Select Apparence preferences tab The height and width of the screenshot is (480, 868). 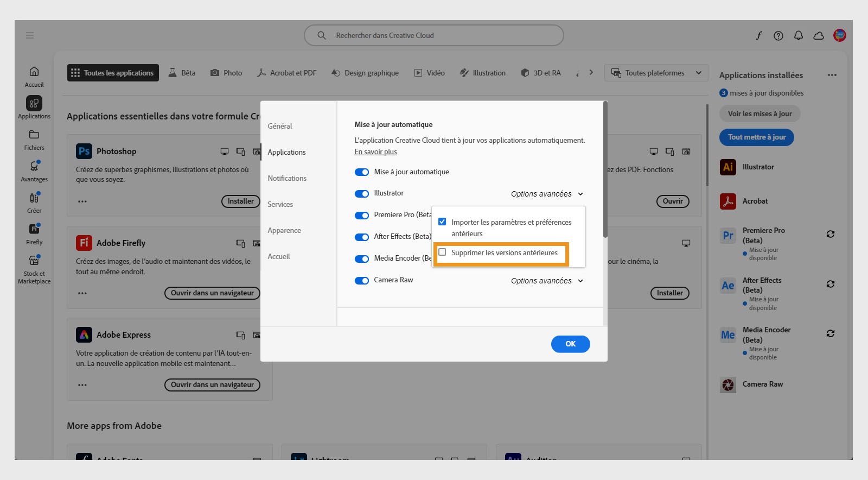click(x=284, y=230)
